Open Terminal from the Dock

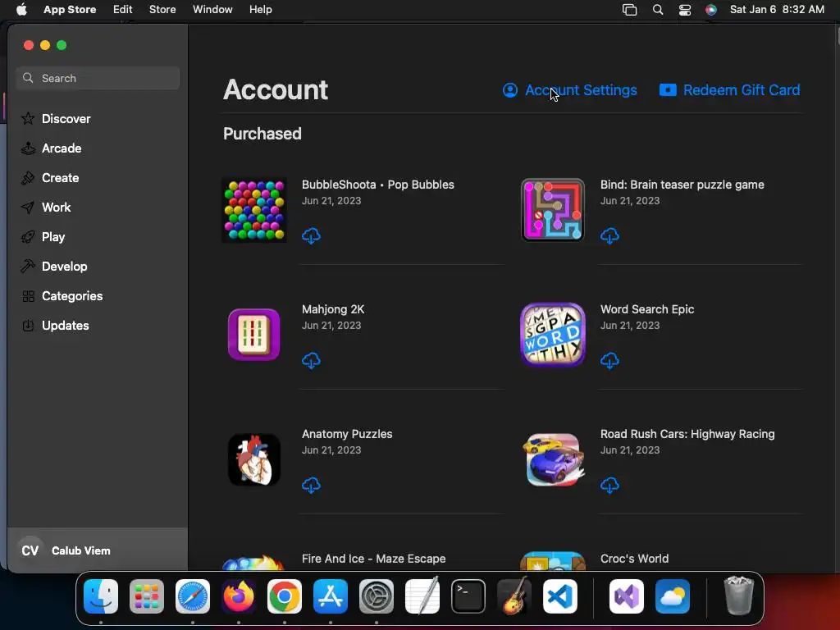[x=468, y=596]
